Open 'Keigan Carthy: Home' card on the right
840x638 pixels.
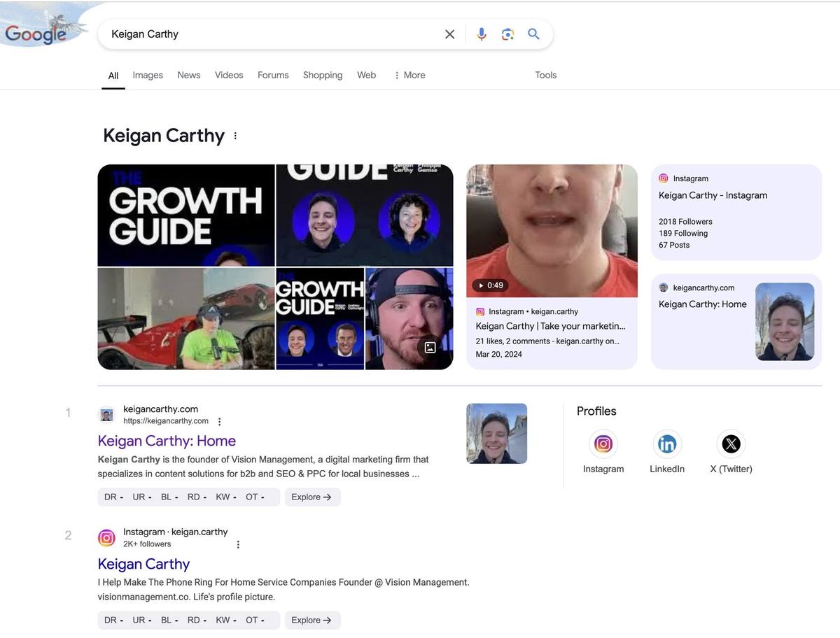736,322
